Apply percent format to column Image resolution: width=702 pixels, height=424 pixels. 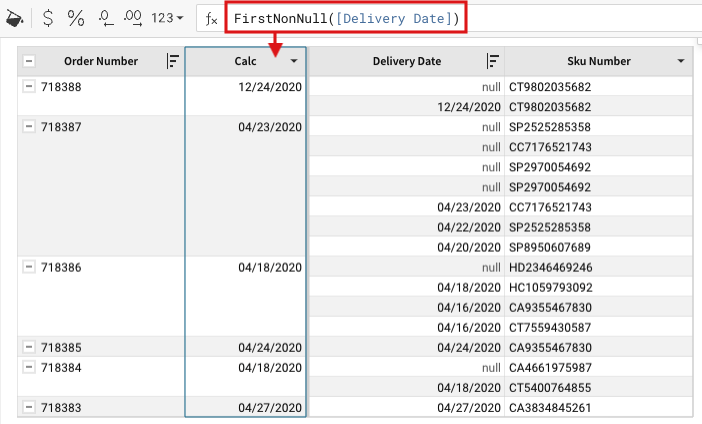[76, 18]
